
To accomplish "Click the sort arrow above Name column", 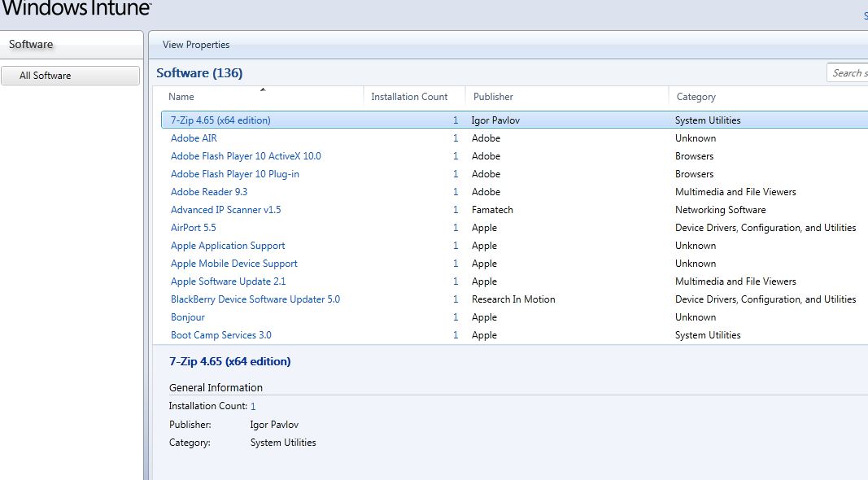I will tap(263, 89).
